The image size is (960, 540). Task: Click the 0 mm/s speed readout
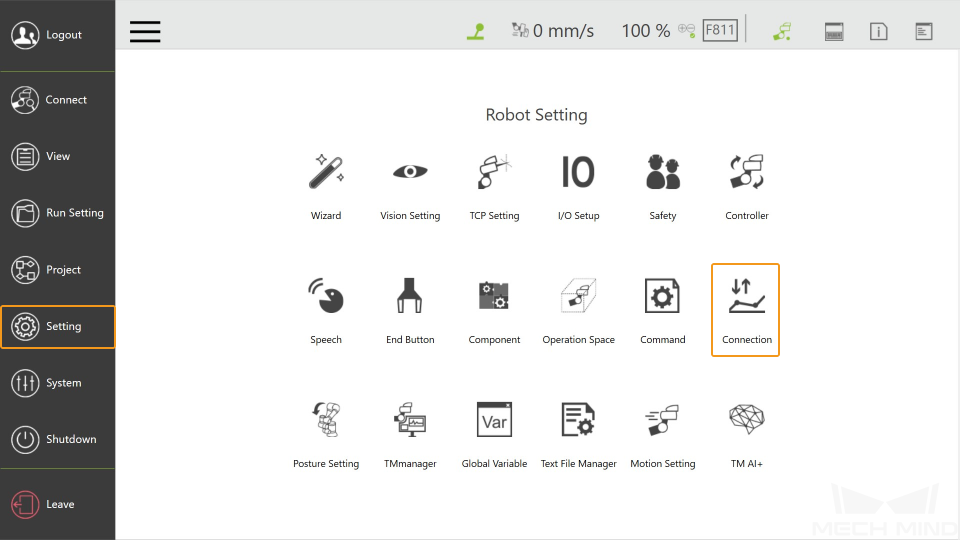click(x=563, y=31)
